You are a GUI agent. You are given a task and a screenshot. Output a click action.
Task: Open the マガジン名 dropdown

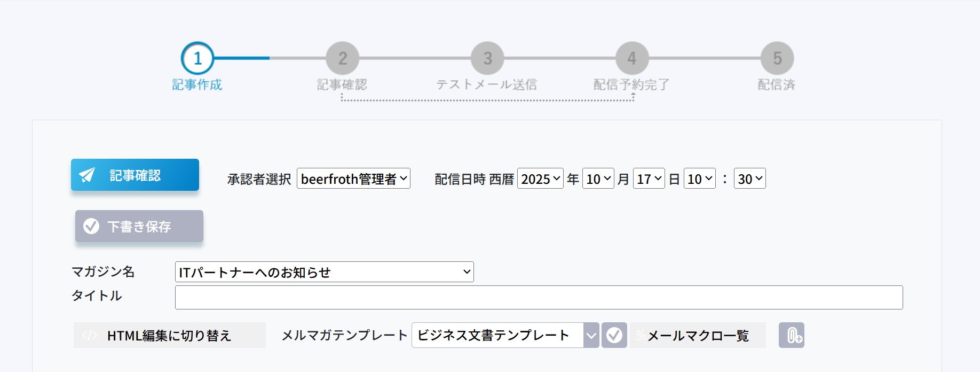pyautogui.click(x=324, y=272)
